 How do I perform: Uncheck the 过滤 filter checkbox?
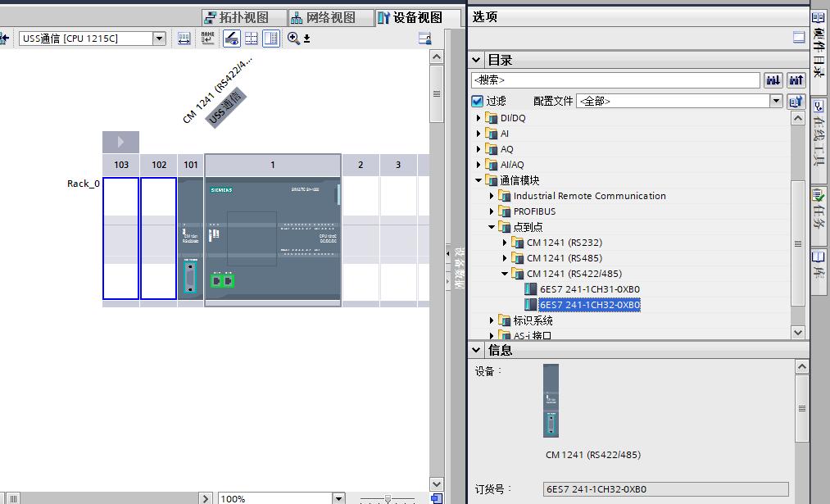(x=477, y=101)
